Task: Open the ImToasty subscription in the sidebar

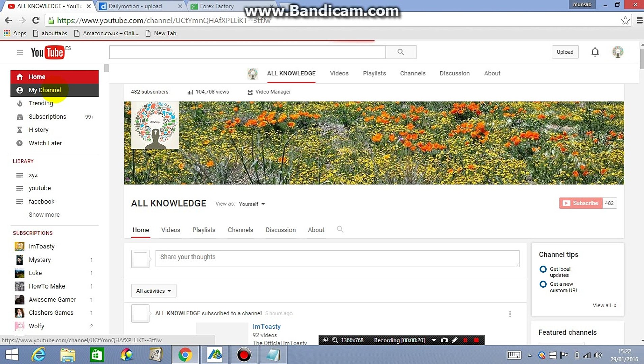Action: 41,246
